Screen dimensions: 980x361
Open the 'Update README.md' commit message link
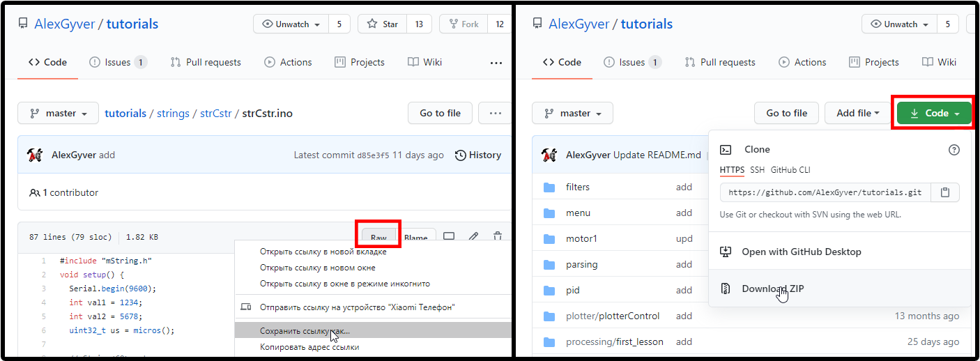click(657, 155)
